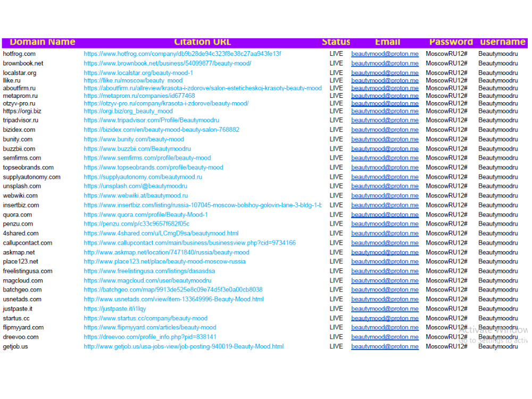Open the freelistingusa.com listings link
532x399 pixels.
(149, 271)
